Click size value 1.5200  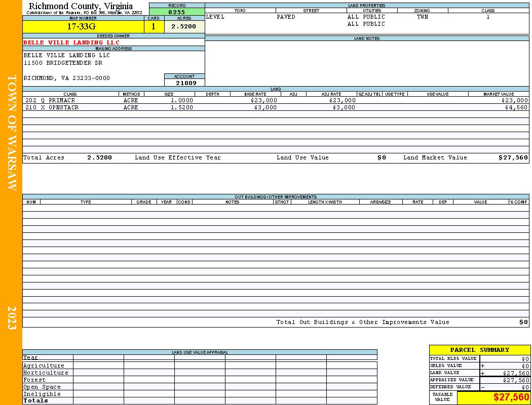[x=181, y=107]
